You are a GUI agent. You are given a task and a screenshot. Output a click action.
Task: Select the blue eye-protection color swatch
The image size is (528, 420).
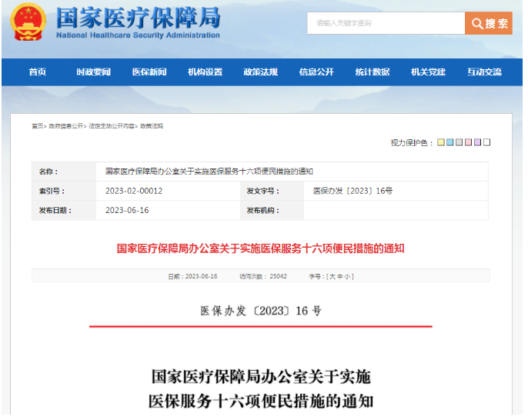pos(449,142)
